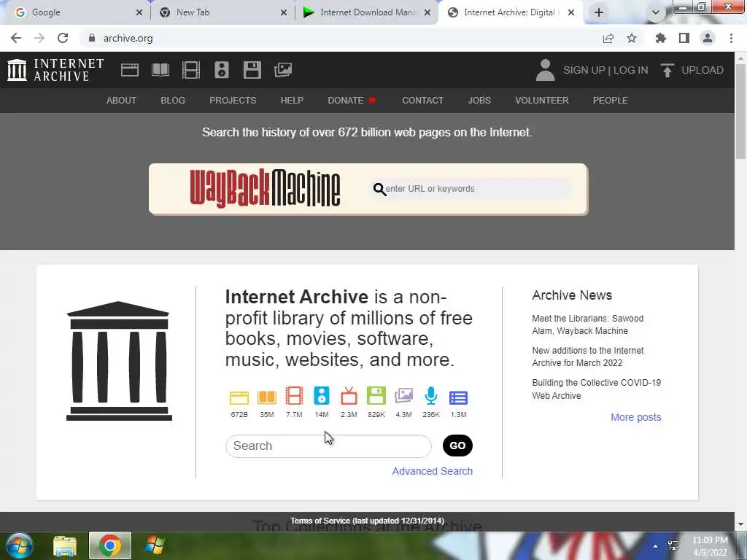
Task: Click the Internet Archive logo in header
Action: tap(55, 70)
